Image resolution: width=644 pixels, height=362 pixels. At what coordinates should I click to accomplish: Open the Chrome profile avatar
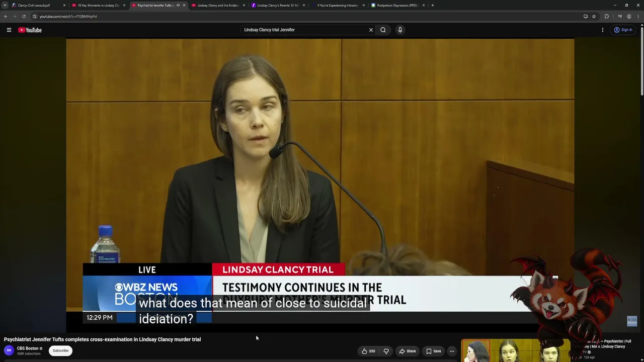629,16
